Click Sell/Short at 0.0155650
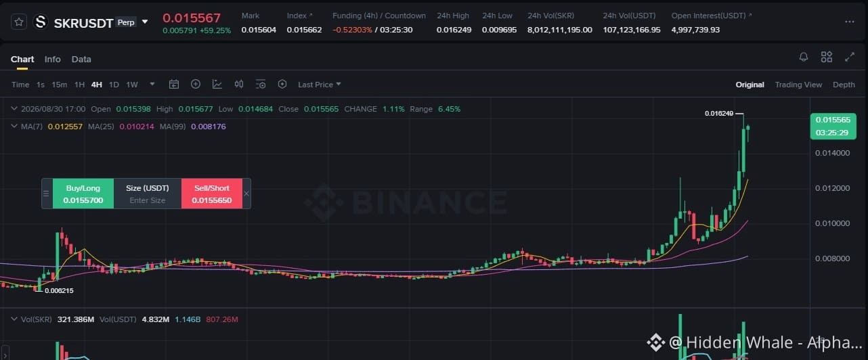Image resolution: width=868 pixels, height=360 pixels. [212, 194]
